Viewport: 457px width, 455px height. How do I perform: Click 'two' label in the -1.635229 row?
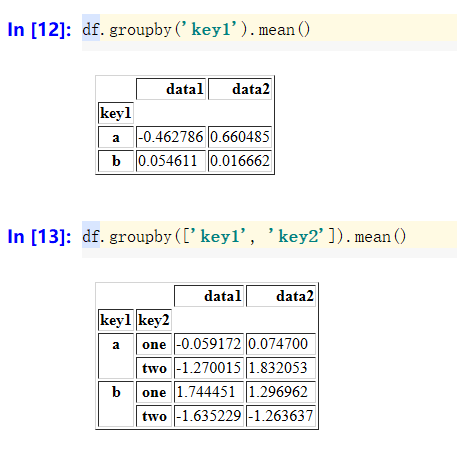point(154,416)
